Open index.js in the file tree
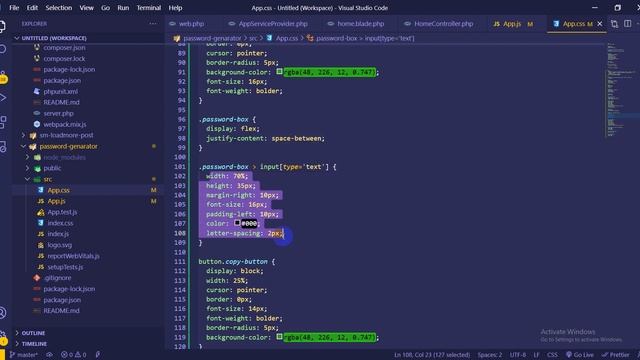The width and height of the screenshot is (640, 360). tap(58, 234)
